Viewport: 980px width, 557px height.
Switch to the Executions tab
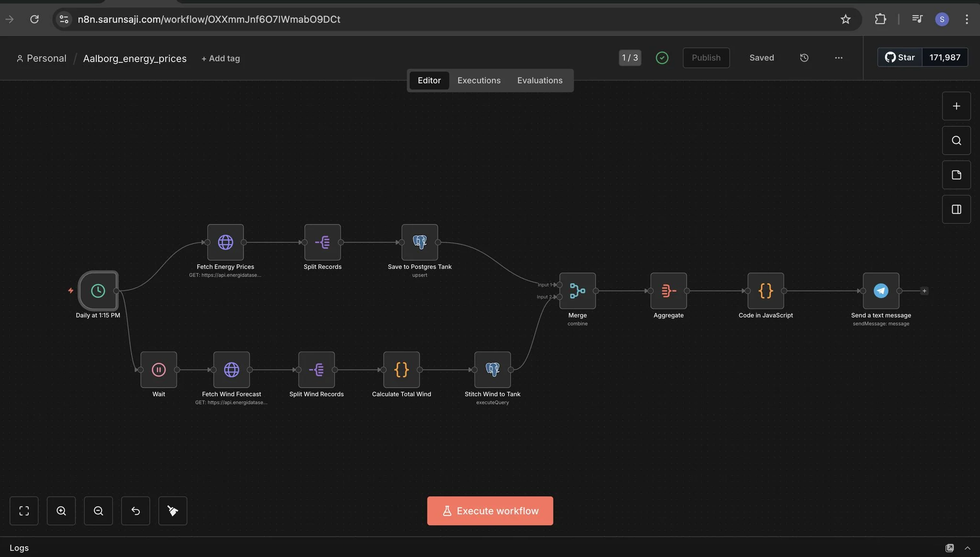(479, 80)
